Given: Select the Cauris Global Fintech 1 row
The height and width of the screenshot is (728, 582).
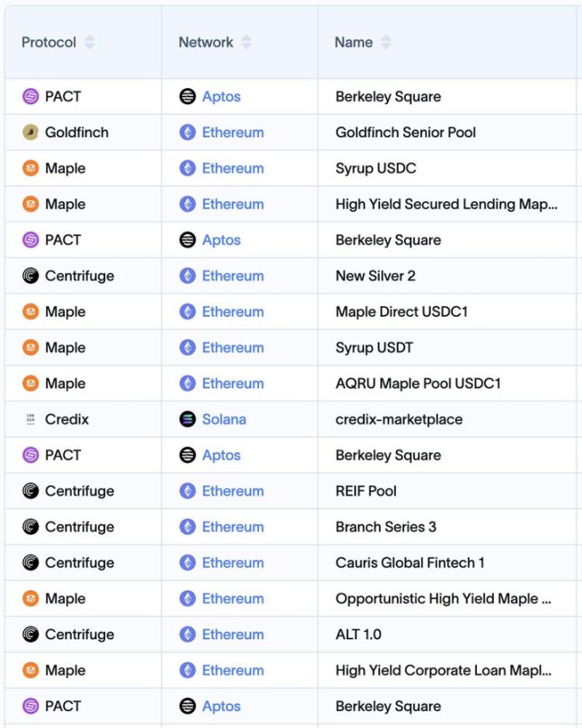Looking at the screenshot, I should coord(410,563).
